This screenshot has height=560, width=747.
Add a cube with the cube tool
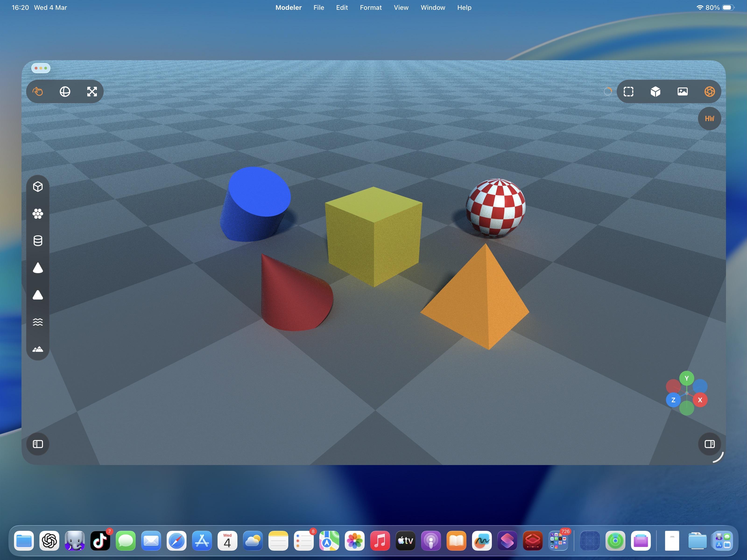38,187
